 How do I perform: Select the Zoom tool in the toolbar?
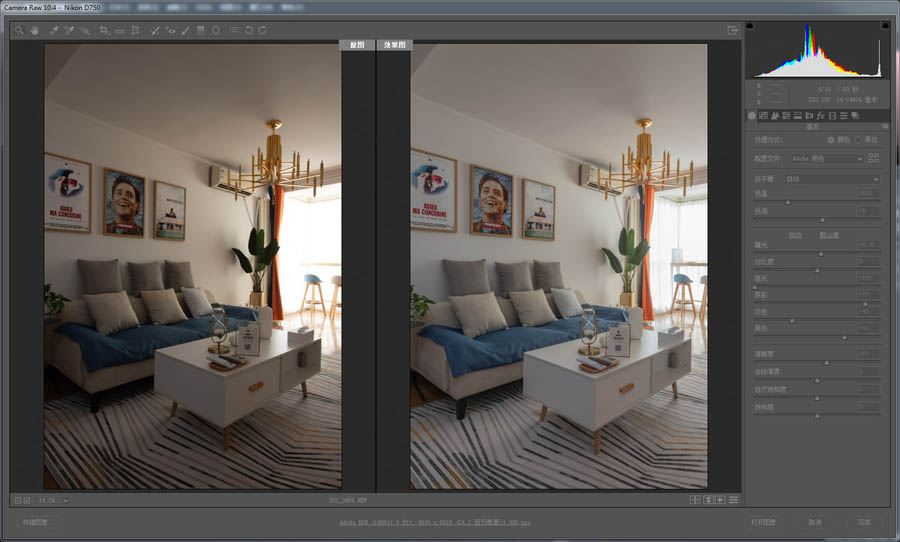point(19,30)
